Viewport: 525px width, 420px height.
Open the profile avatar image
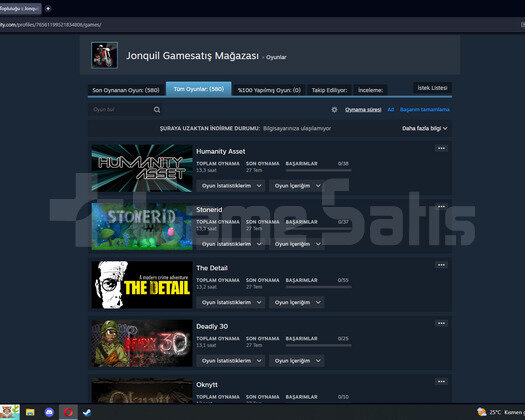coord(104,55)
